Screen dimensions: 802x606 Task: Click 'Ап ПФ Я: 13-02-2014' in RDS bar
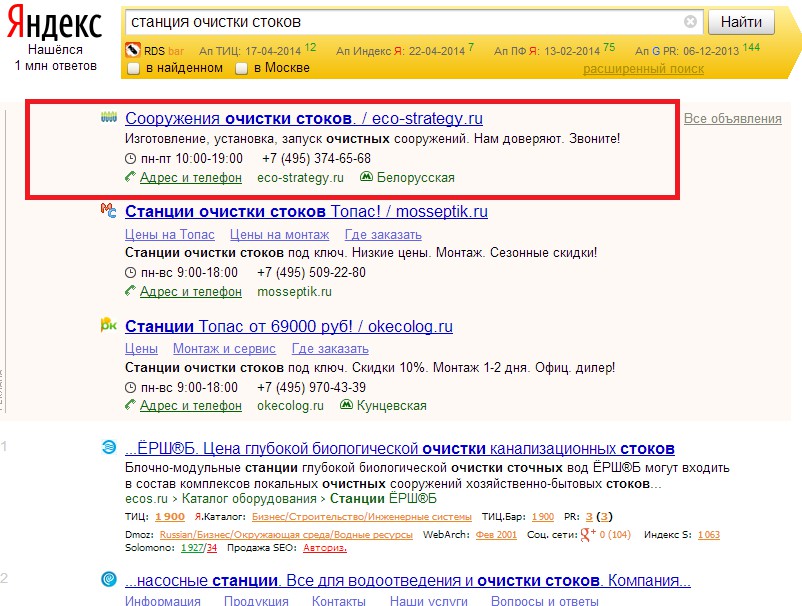[547, 51]
